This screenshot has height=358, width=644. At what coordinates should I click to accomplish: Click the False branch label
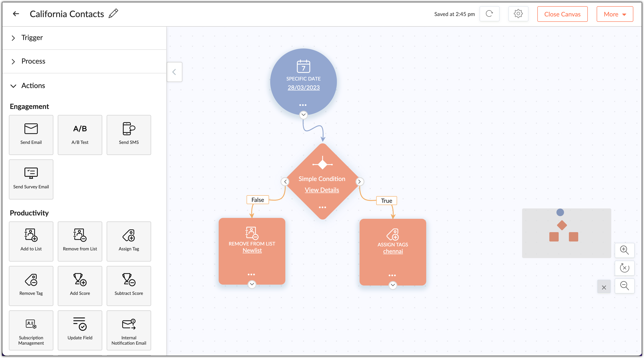(x=258, y=200)
